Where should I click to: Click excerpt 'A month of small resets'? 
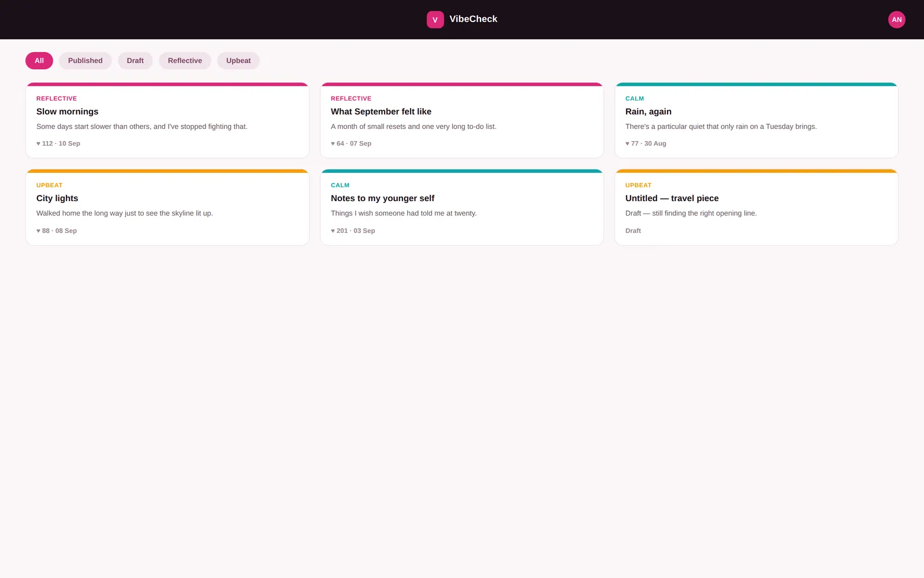coord(413,127)
